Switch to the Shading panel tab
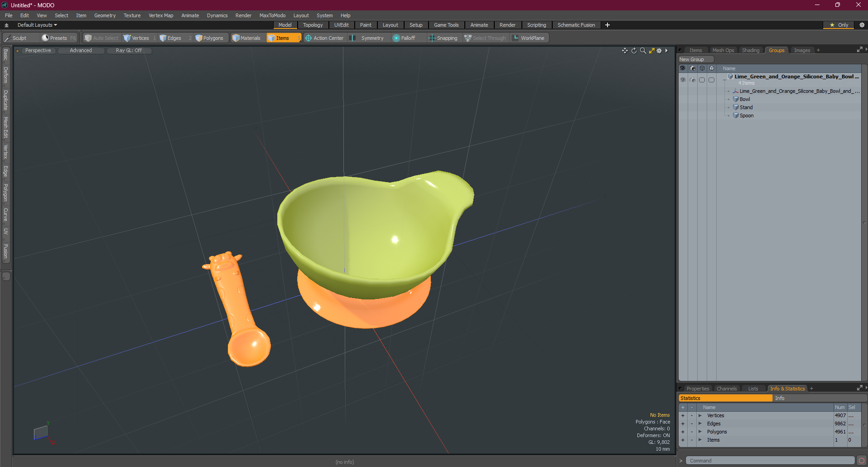Screen dimensions: 868x467 click(x=750, y=50)
